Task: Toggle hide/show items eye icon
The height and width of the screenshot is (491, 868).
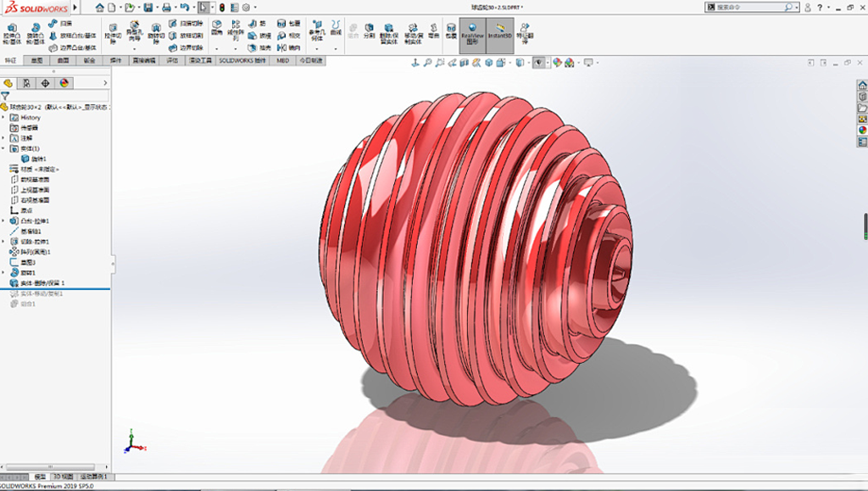Action: point(539,63)
